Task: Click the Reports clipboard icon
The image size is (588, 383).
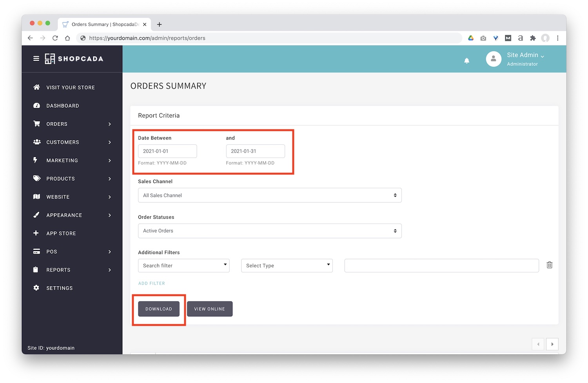Action: tap(36, 270)
